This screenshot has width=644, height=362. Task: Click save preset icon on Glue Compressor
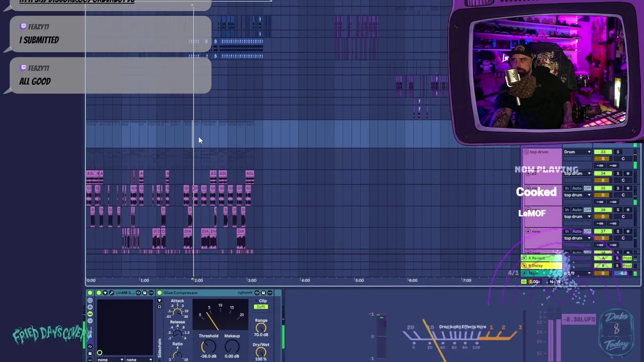click(263, 293)
